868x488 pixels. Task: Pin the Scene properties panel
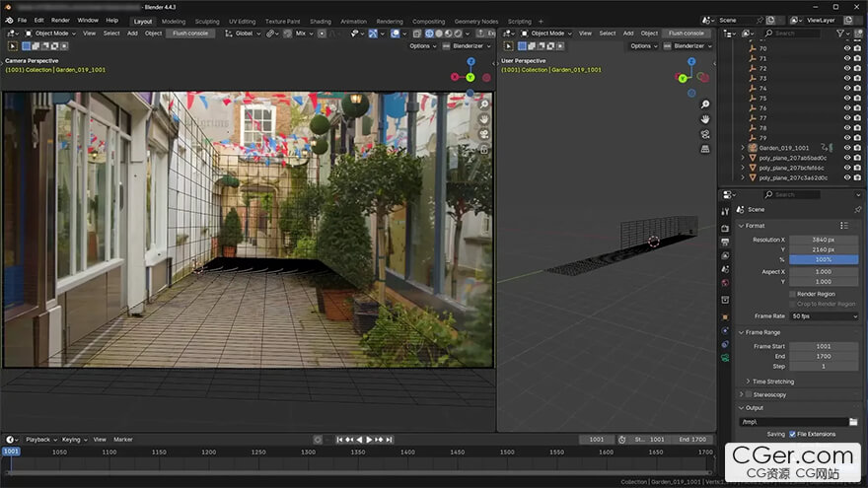pos(857,210)
